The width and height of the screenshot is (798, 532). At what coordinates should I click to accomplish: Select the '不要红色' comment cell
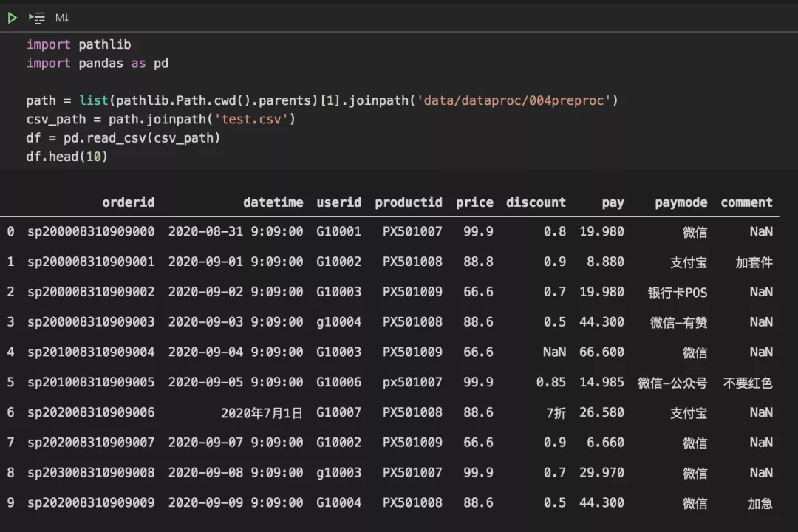pyautogui.click(x=748, y=383)
